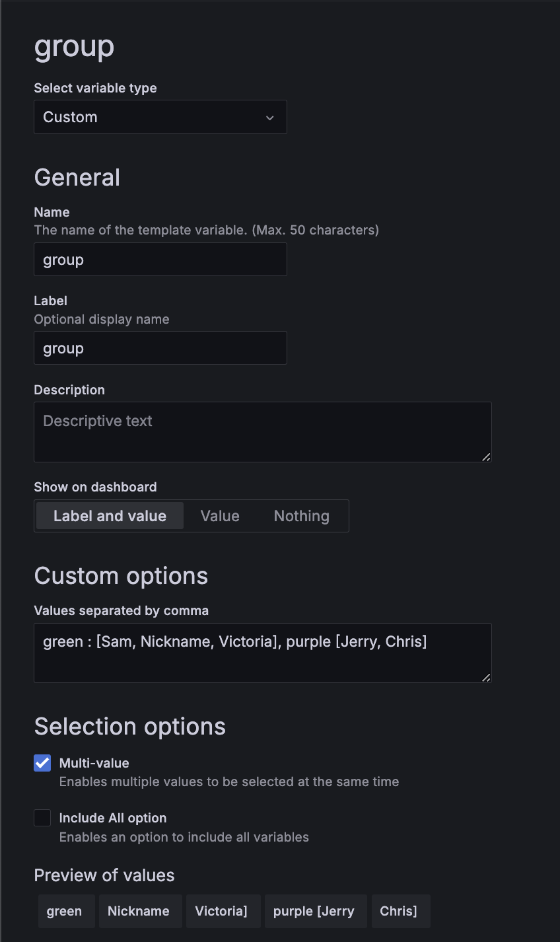Viewport: 560px width, 942px height.
Task: Grab the Description textarea resize handle
Action: pyautogui.click(x=487, y=456)
